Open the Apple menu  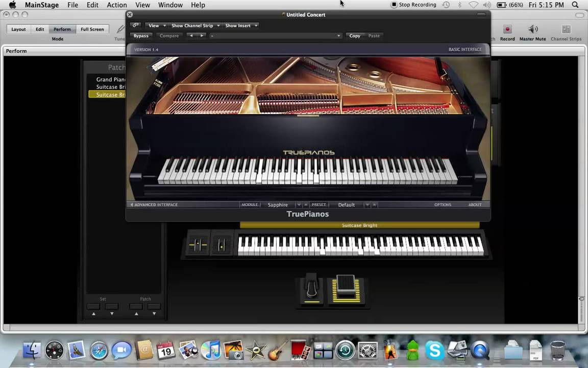pos(12,5)
